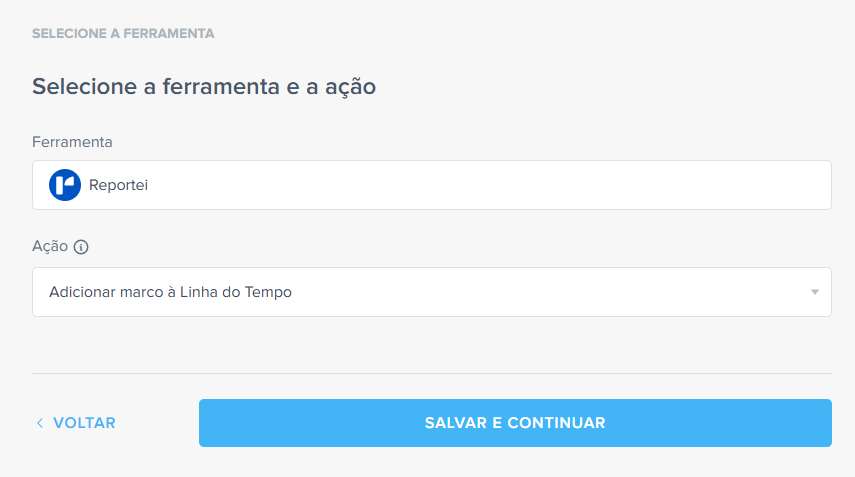The height and width of the screenshot is (477, 855).
Task: Click the word 'Continuar' on the blue button
Action: [556, 423]
